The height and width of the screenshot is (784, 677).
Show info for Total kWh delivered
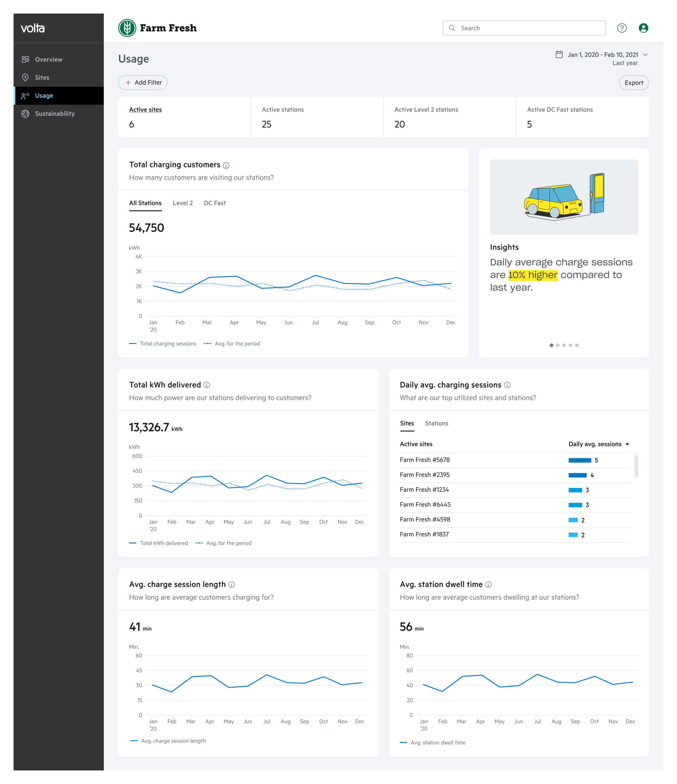(x=206, y=385)
